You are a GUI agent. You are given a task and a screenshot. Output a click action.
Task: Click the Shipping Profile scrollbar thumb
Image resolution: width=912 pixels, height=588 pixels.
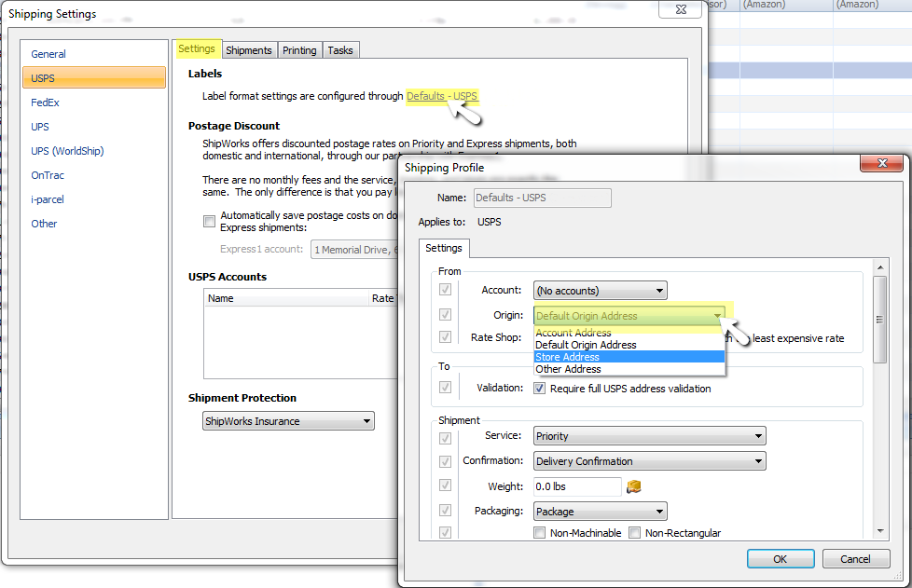click(x=880, y=319)
